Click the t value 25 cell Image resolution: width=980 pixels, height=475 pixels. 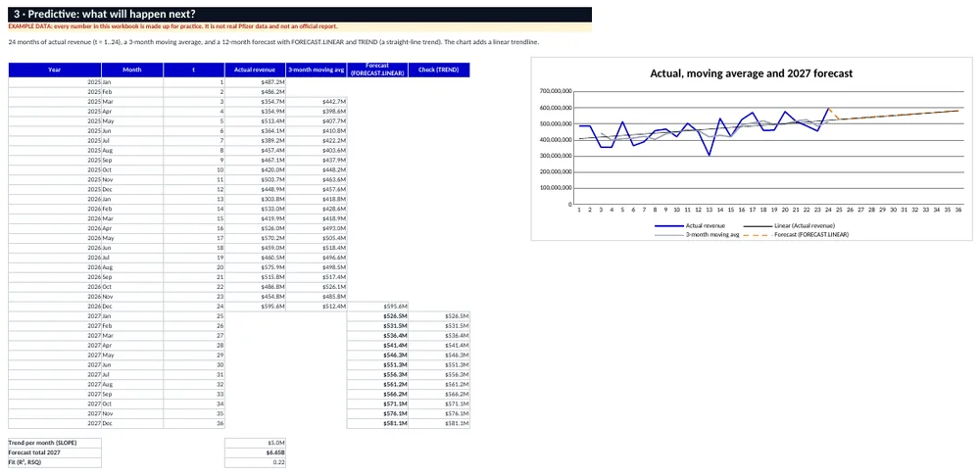coord(194,315)
